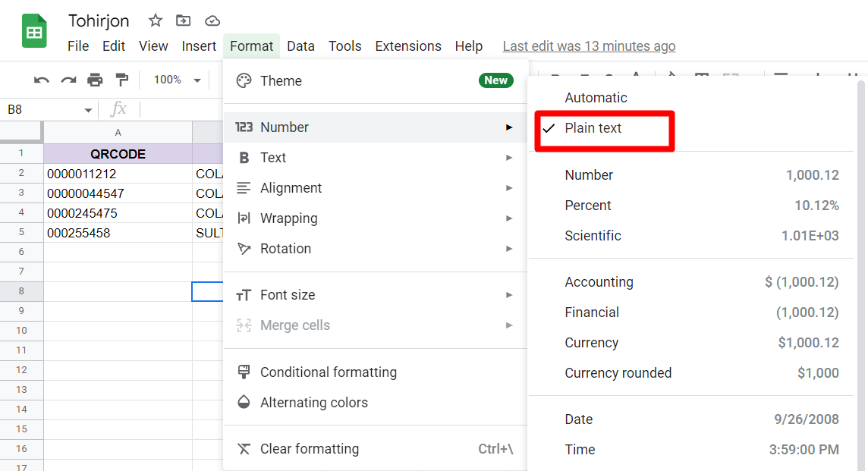Click the print icon in toolbar
Screen dimensions: 868x471
point(95,80)
